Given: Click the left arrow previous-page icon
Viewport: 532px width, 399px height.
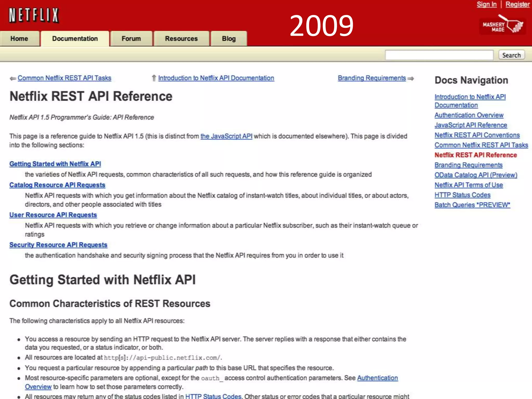Looking at the screenshot, I should (x=13, y=78).
